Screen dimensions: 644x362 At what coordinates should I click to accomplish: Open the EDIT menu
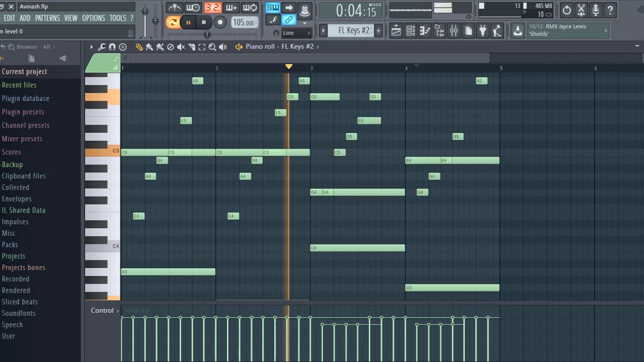(x=9, y=18)
